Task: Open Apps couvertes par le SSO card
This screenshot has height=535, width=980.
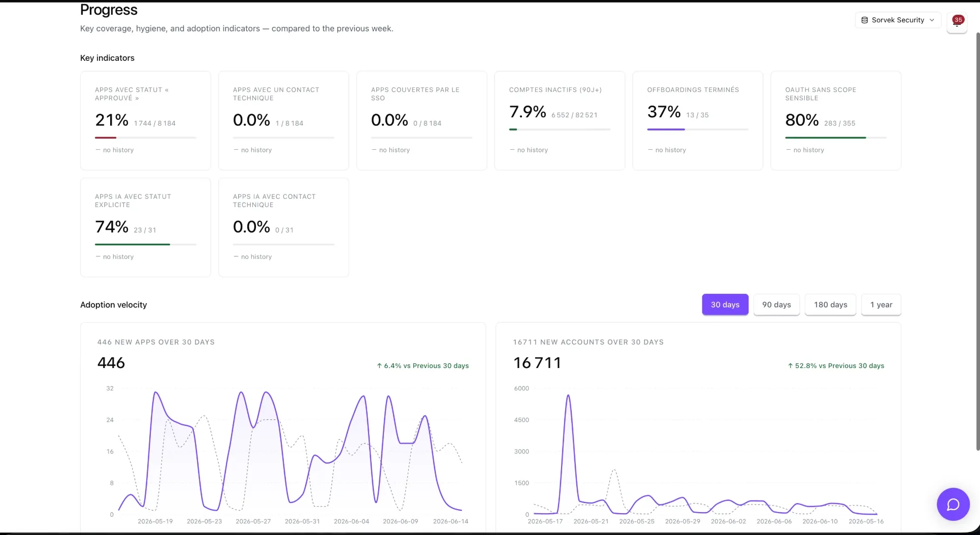Action: click(x=421, y=121)
